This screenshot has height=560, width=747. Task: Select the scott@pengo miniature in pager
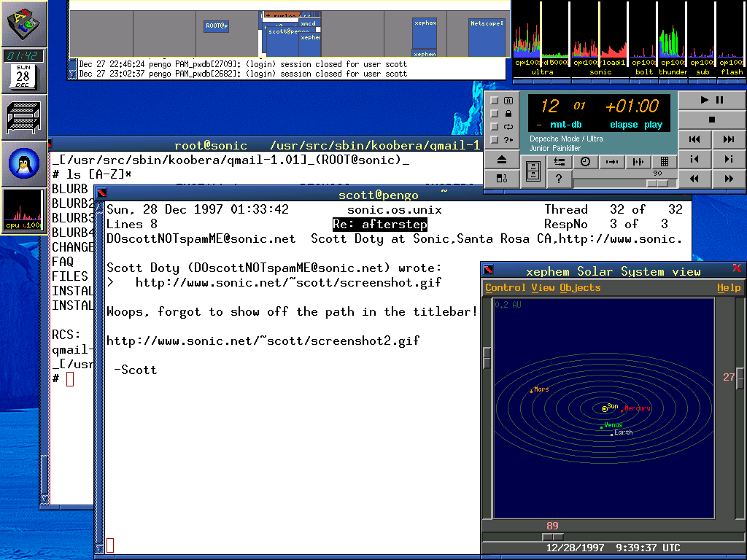pyautogui.click(x=284, y=42)
